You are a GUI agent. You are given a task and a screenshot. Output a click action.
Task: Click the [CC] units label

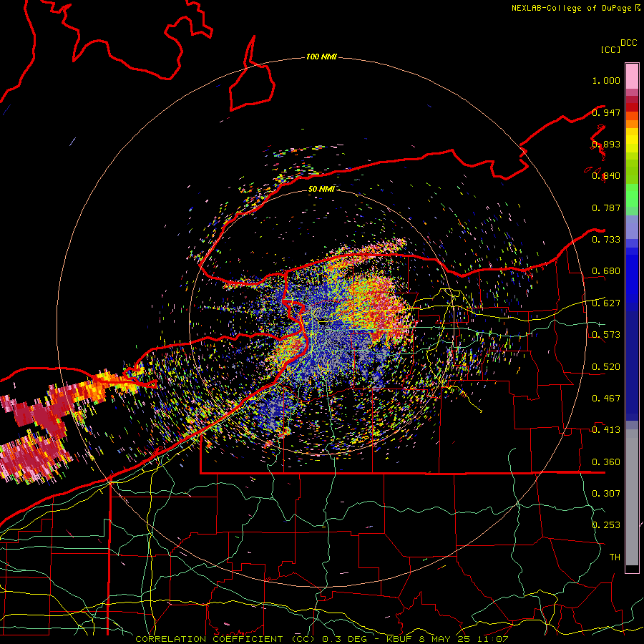pos(611,49)
